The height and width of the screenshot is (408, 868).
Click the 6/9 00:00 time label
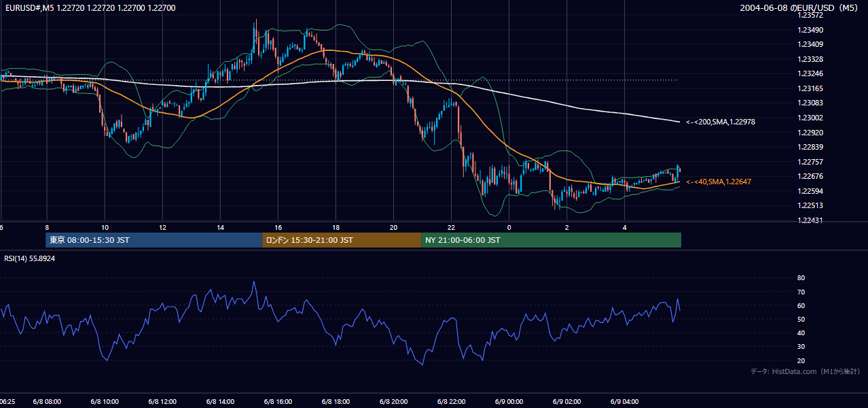(509, 402)
